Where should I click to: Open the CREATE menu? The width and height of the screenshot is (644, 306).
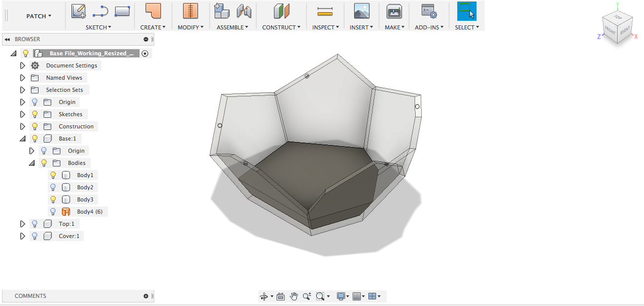(153, 27)
